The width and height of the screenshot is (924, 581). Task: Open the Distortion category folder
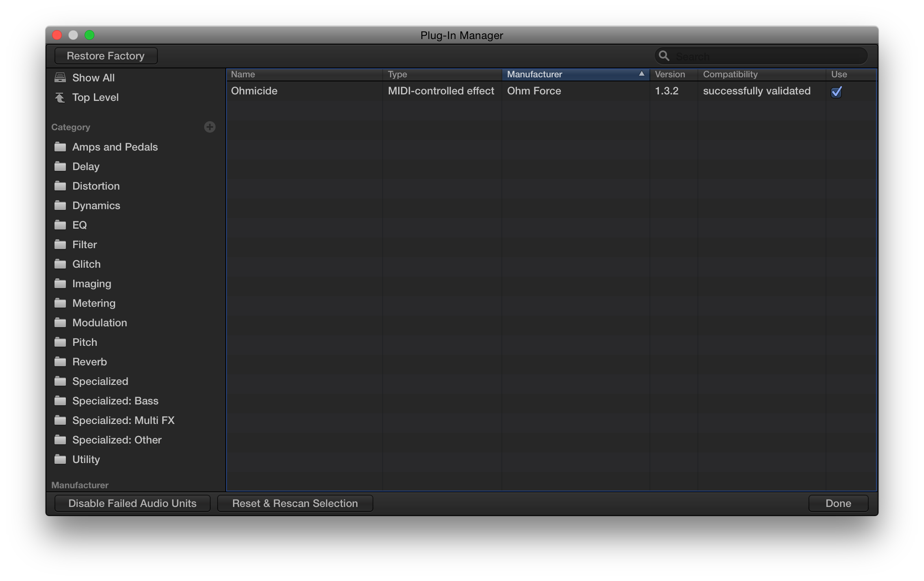[60, 186]
